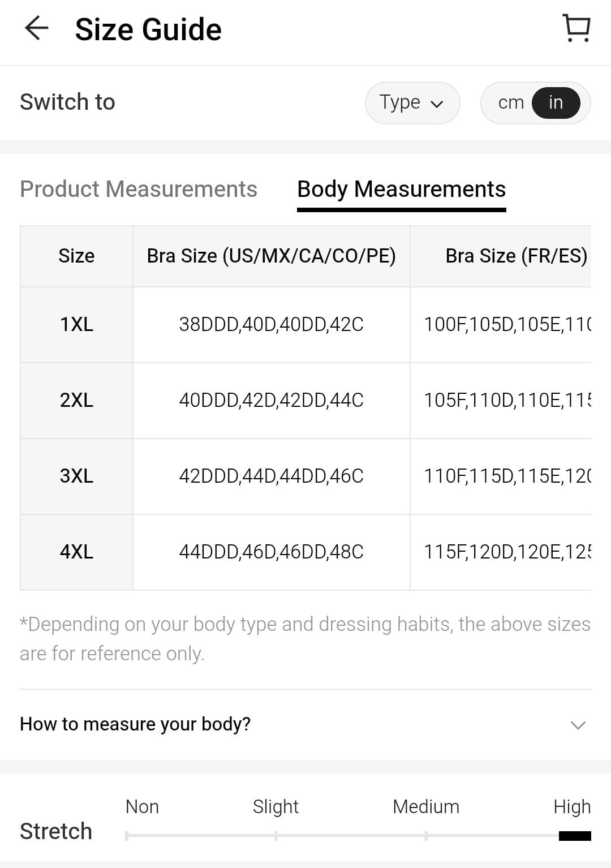Select the Body Measurements tab
This screenshot has width=611, height=868.
[x=401, y=189]
